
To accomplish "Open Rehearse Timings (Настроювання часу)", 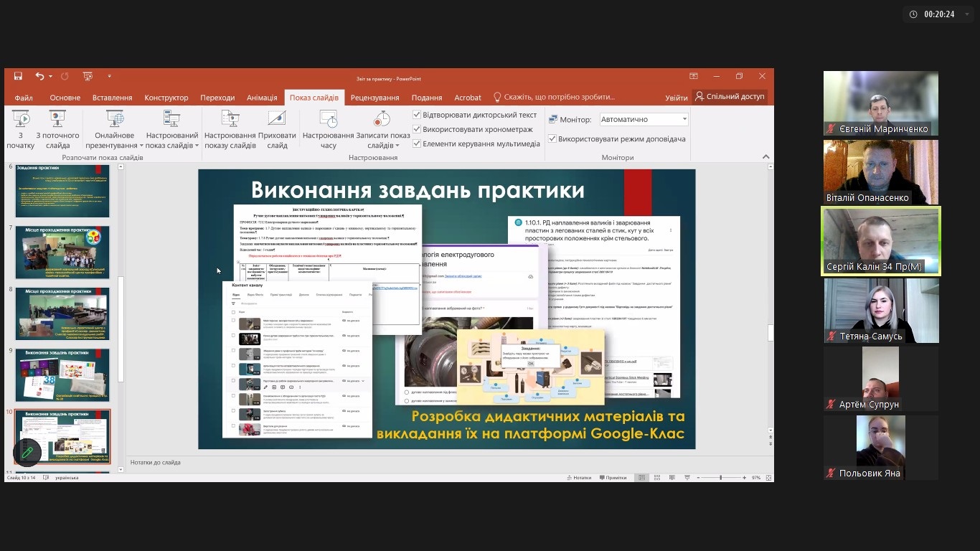I will point(328,119).
